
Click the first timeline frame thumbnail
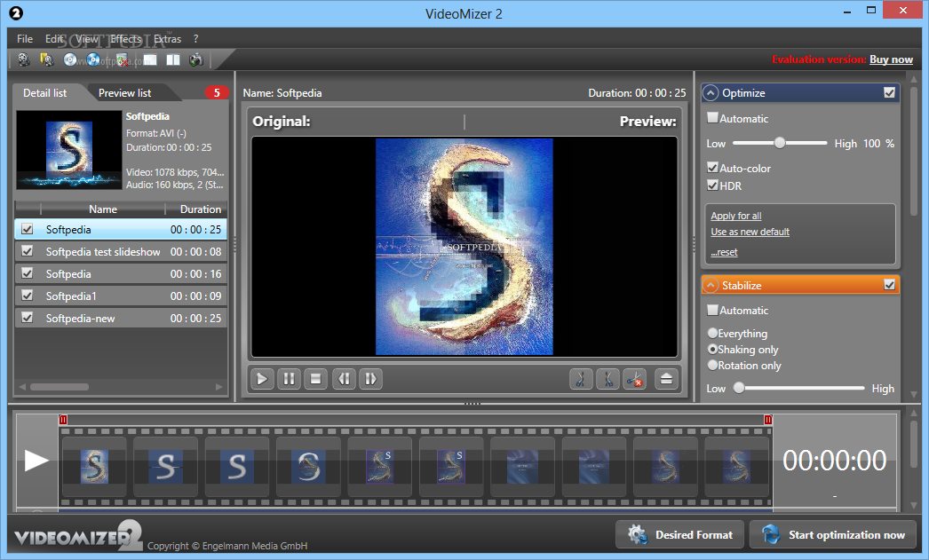point(94,467)
